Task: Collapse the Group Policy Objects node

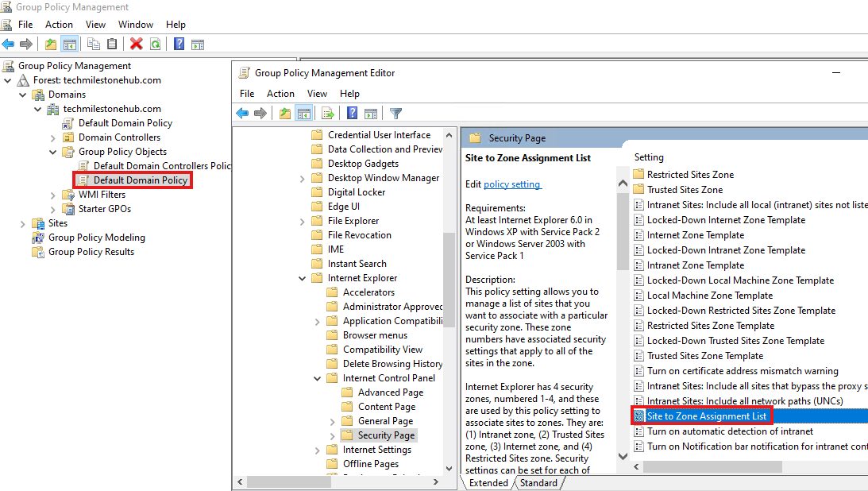Action: click(53, 152)
